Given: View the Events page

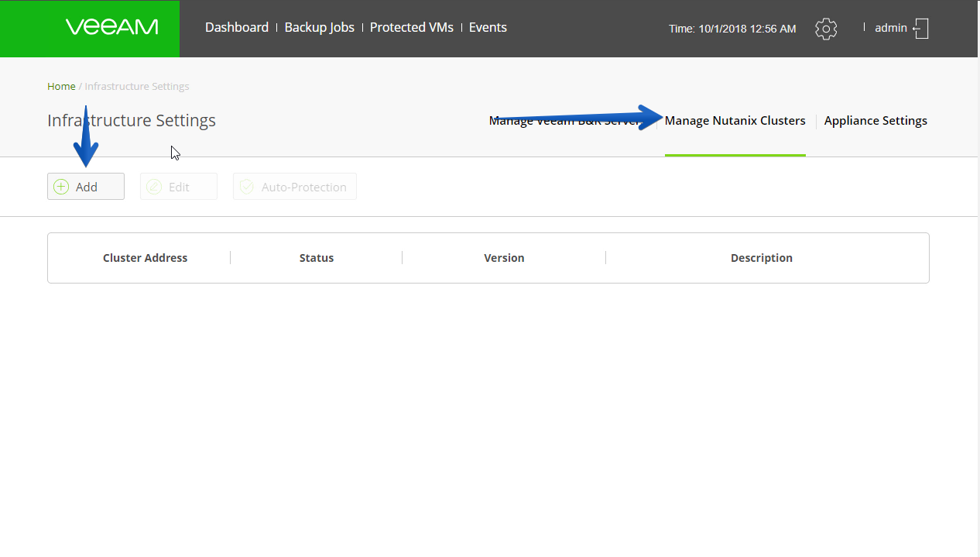Looking at the screenshot, I should [488, 27].
